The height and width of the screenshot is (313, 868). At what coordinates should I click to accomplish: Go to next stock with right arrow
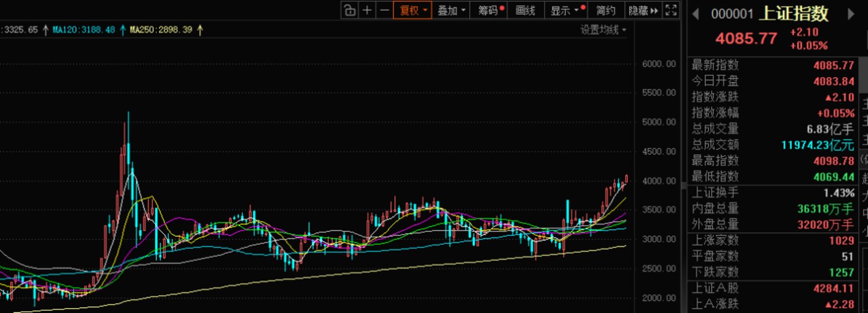point(851,14)
